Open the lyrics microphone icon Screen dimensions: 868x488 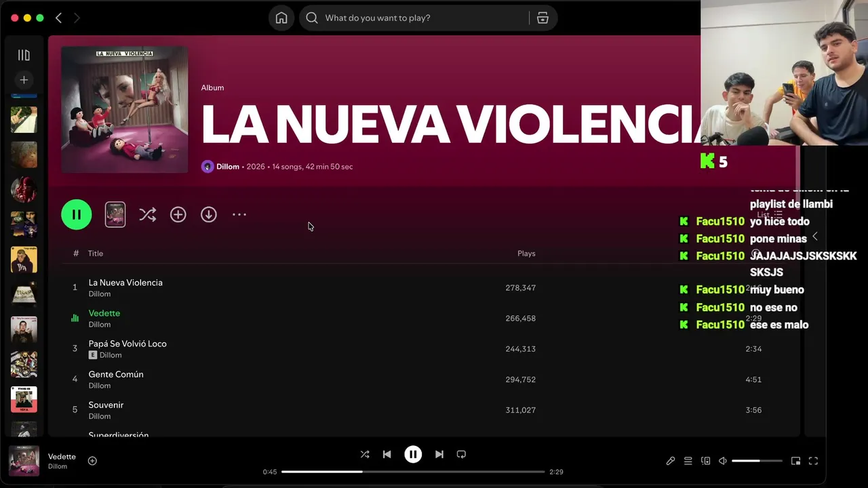coord(671,461)
